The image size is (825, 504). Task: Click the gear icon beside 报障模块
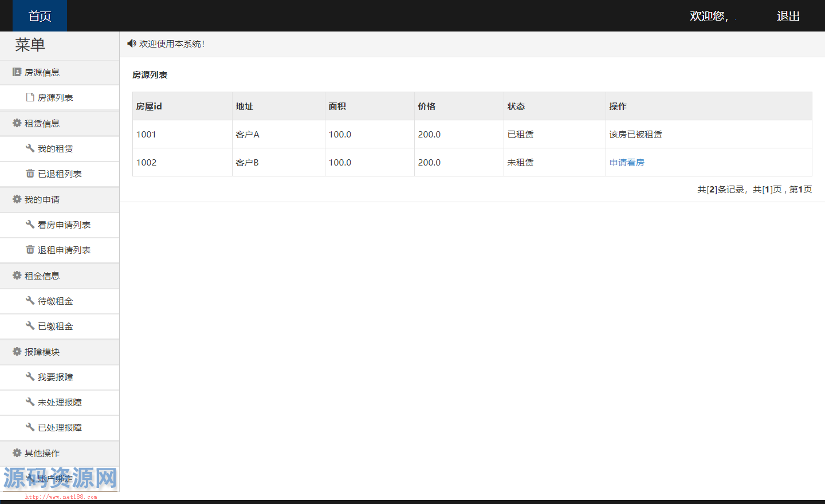(x=17, y=352)
